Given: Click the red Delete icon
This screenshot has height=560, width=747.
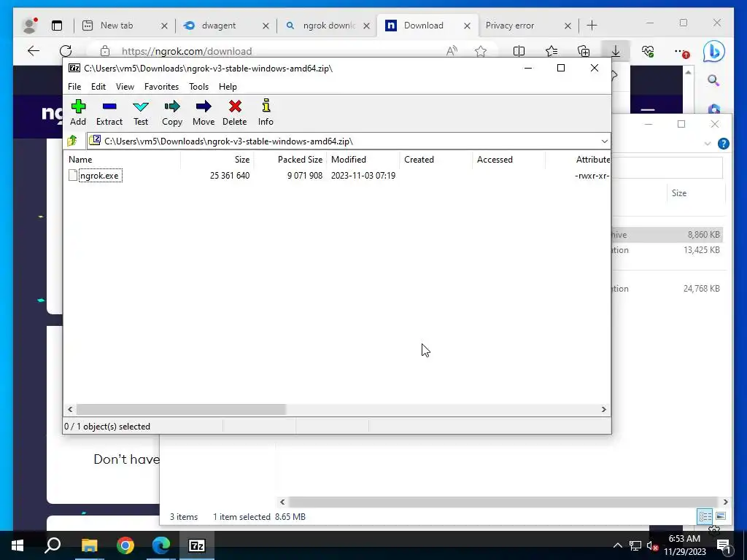Looking at the screenshot, I should [x=235, y=112].
